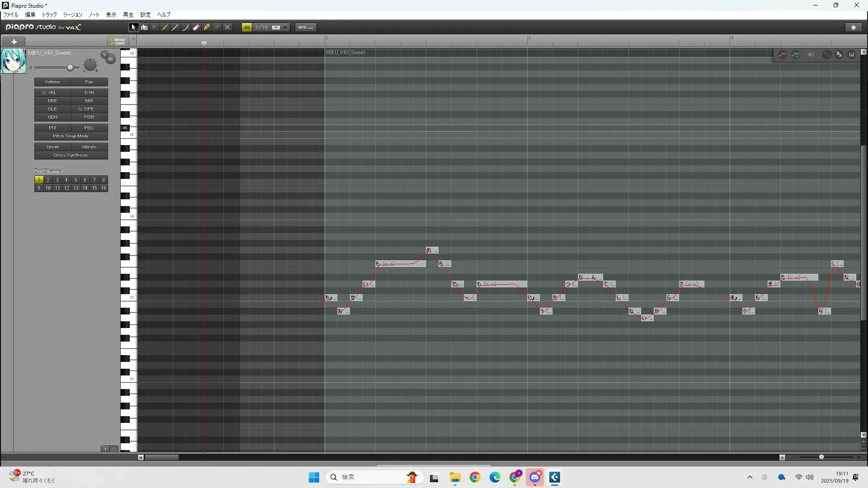Open the AUTO scroll mode selector

coord(306,28)
